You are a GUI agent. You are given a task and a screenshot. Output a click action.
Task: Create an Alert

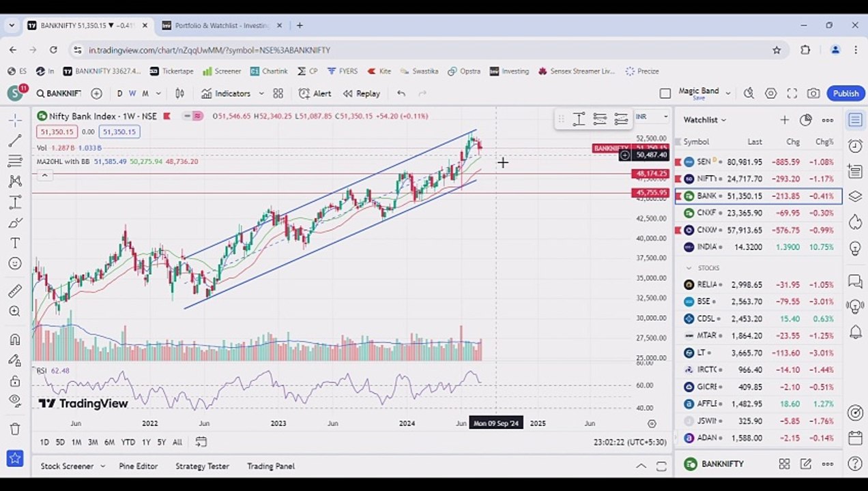point(315,93)
